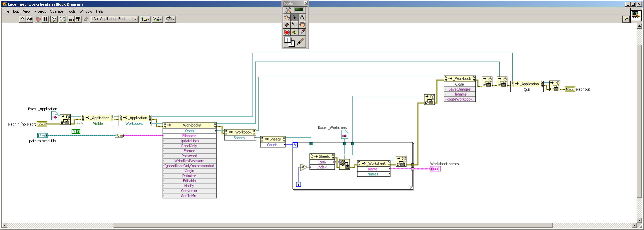This screenshot has width=644, height=230.
Task: Select the Wiring spool tool
Action: tap(287, 25)
